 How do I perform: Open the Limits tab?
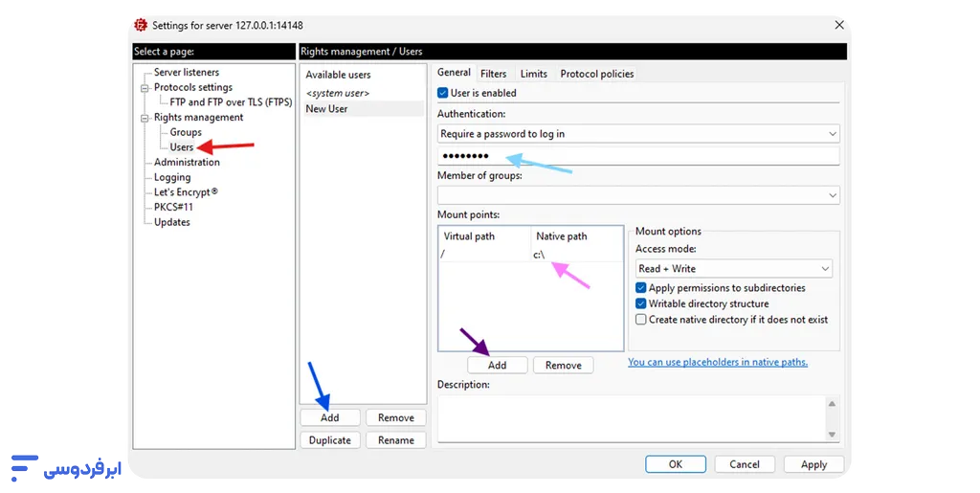(533, 74)
